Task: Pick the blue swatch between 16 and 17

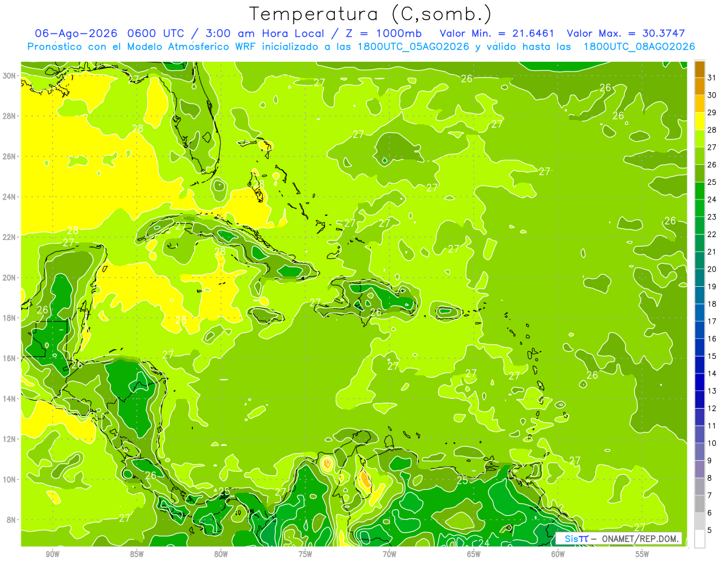Action: pyautogui.click(x=699, y=330)
